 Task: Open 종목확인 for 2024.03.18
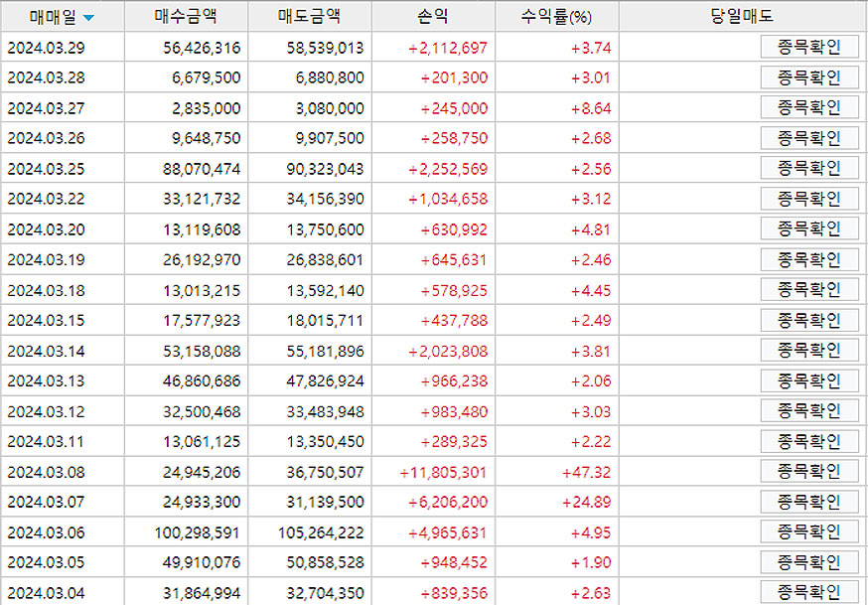click(x=809, y=289)
